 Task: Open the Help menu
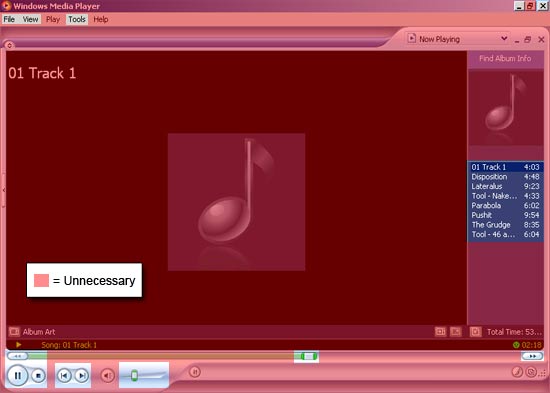(x=101, y=19)
